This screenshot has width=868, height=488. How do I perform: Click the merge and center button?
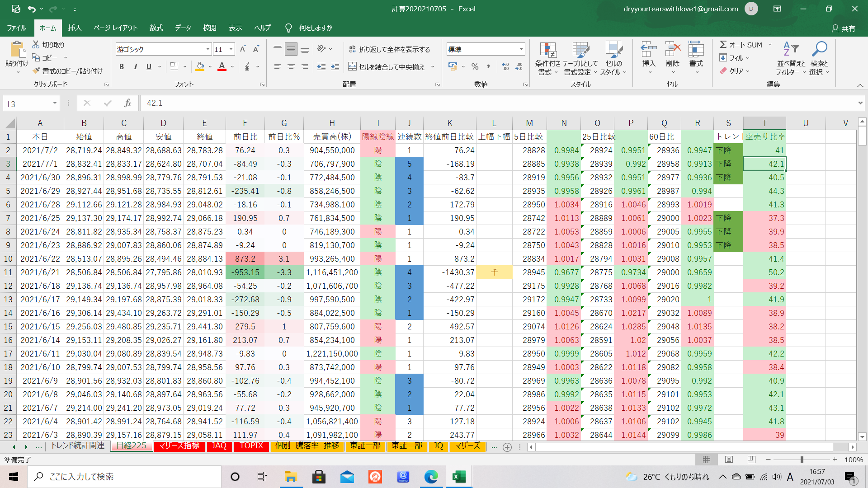coord(387,67)
